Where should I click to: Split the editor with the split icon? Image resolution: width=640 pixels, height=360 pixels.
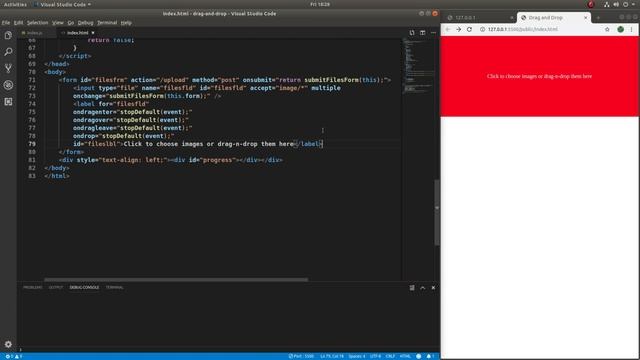coord(422,33)
